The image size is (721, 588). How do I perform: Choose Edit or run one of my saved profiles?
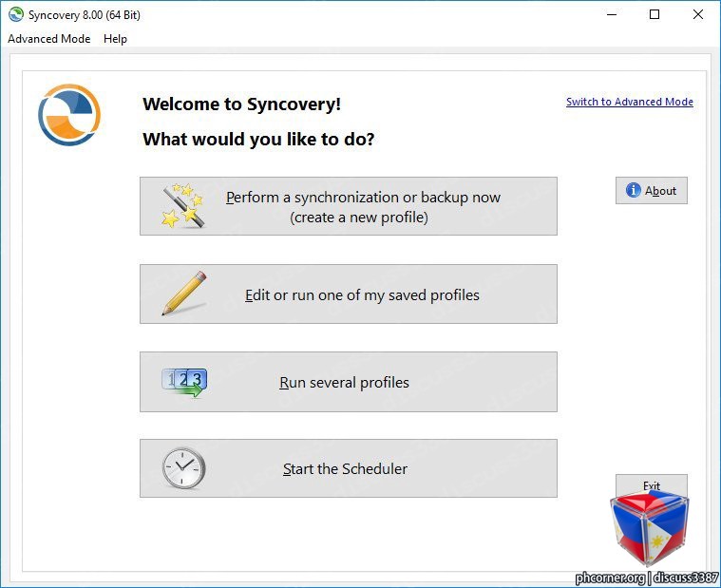349,294
